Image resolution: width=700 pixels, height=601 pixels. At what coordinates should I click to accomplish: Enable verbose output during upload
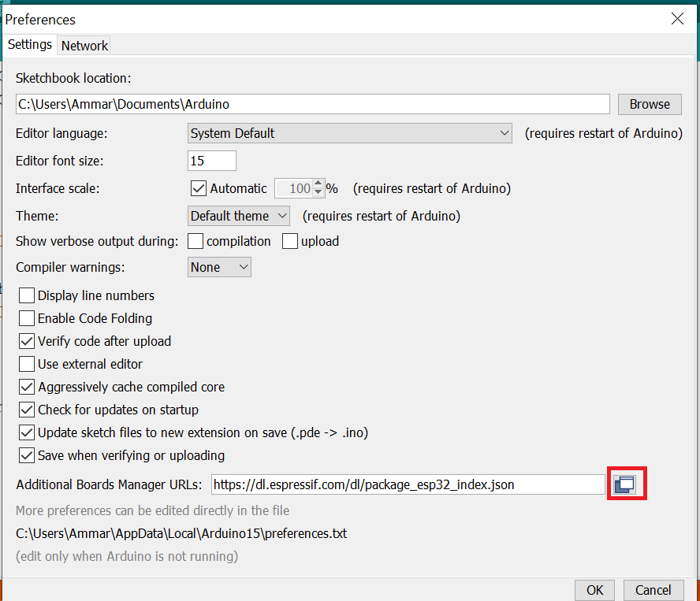pos(290,241)
